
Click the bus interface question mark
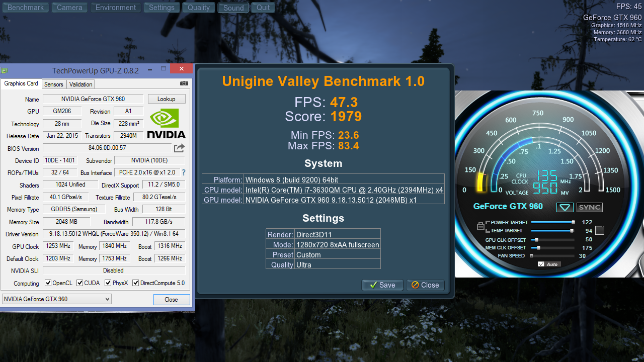pos(184,172)
